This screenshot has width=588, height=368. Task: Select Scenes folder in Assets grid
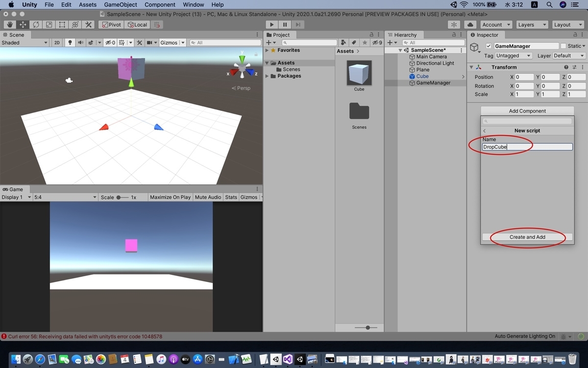tap(359, 111)
